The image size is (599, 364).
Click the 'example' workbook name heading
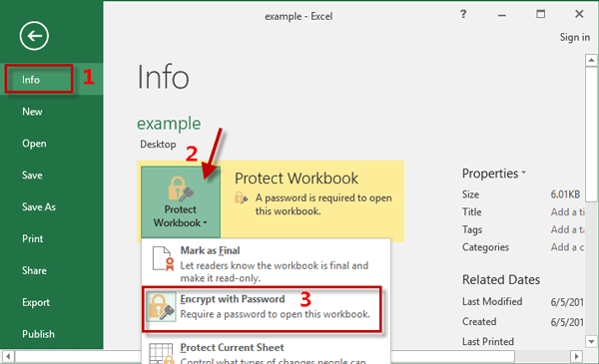pyautogui.click(x=169, y=124)
